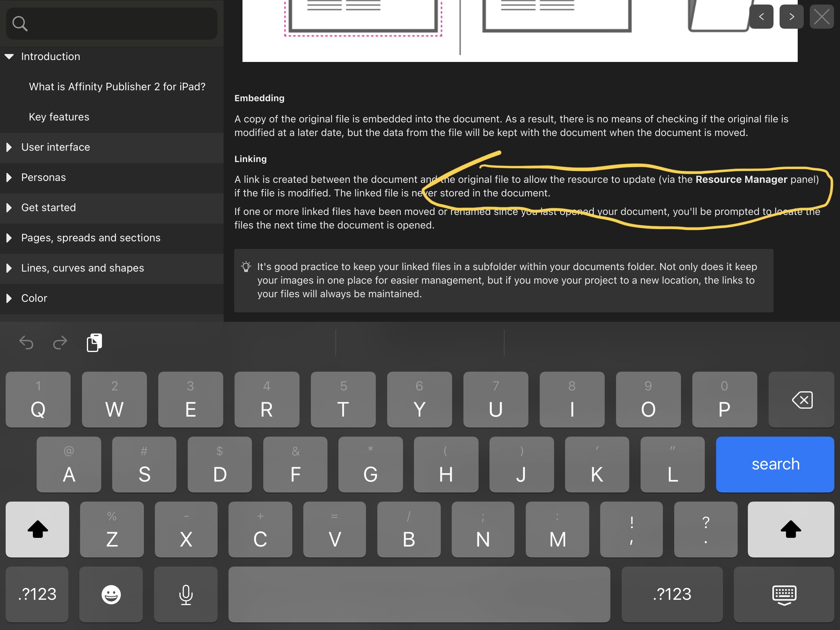The image size is (840, 630).
Task: Click the Embedding heading
Action: pos(259,98)
